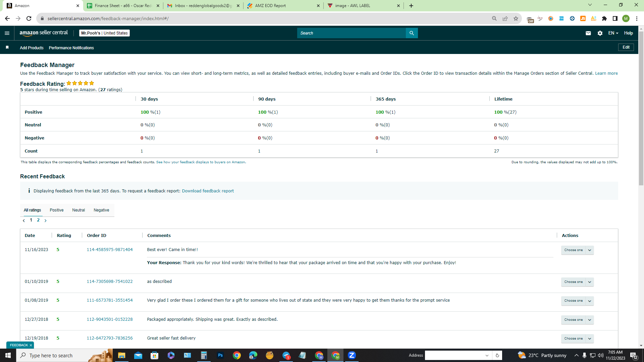Click the Mr.Pooh's United States account switcher
Viewport: 644px width, 362px height.
click(x=104, y=33)
